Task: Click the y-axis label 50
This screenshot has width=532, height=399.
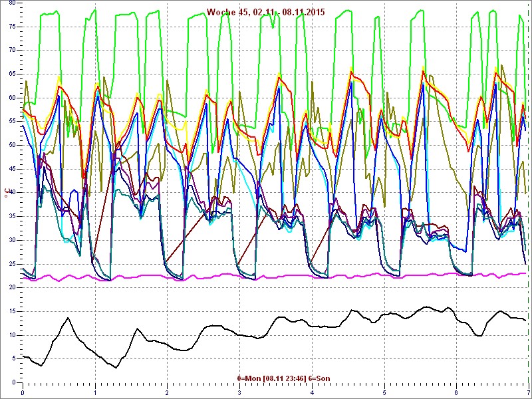Action: click(11, 145)
